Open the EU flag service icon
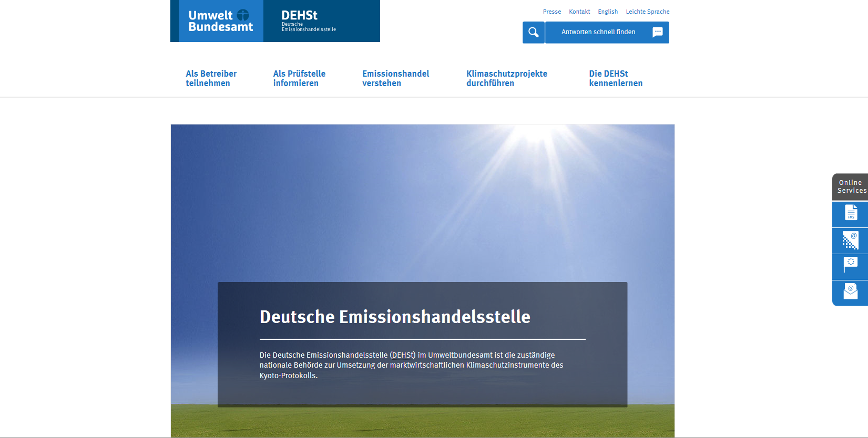Viewport: 868px width, 438px height. (x=850, y=266)
